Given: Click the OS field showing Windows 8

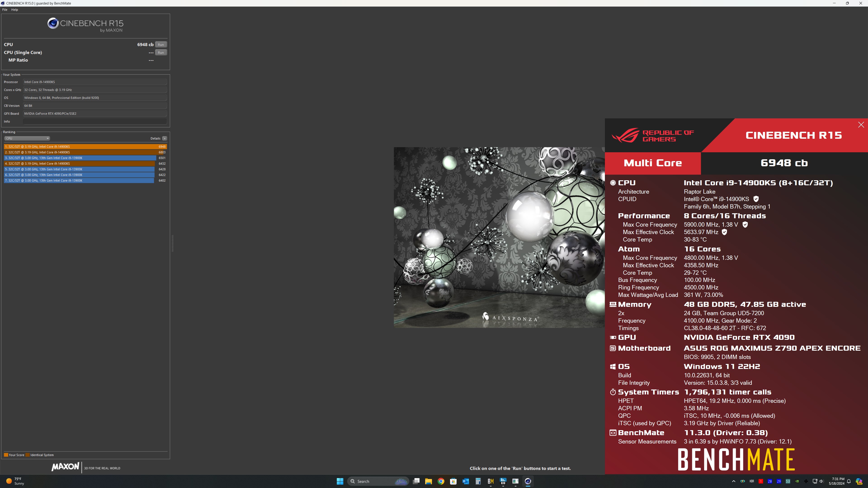Looking at the screenshot, I should 95,98.
